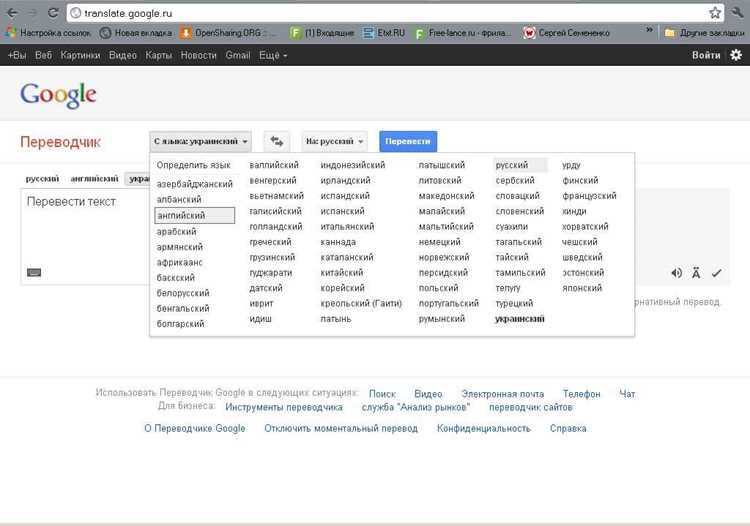Click the Войти sign-in button

coord(706,55)
